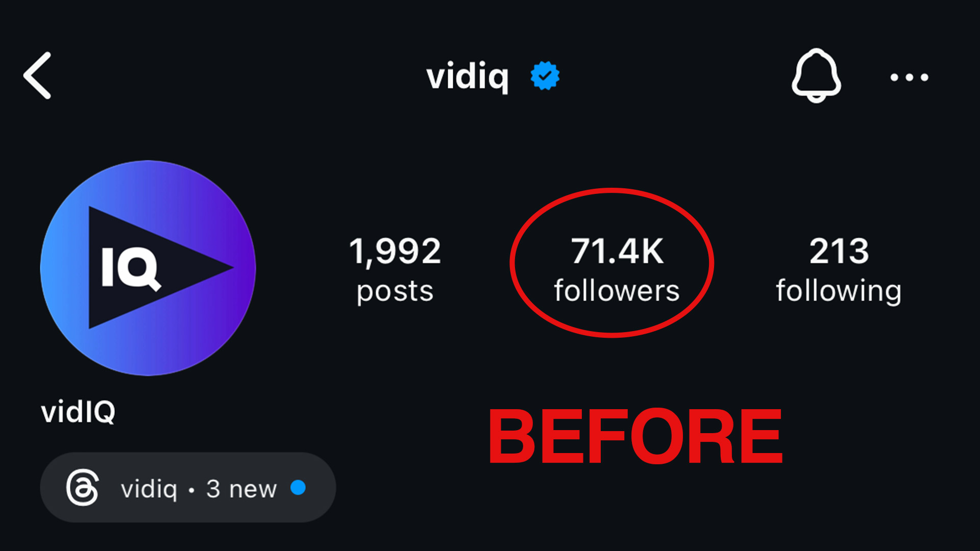Open the three-dot more options menu
980x551 pixels.
point(909,78)
